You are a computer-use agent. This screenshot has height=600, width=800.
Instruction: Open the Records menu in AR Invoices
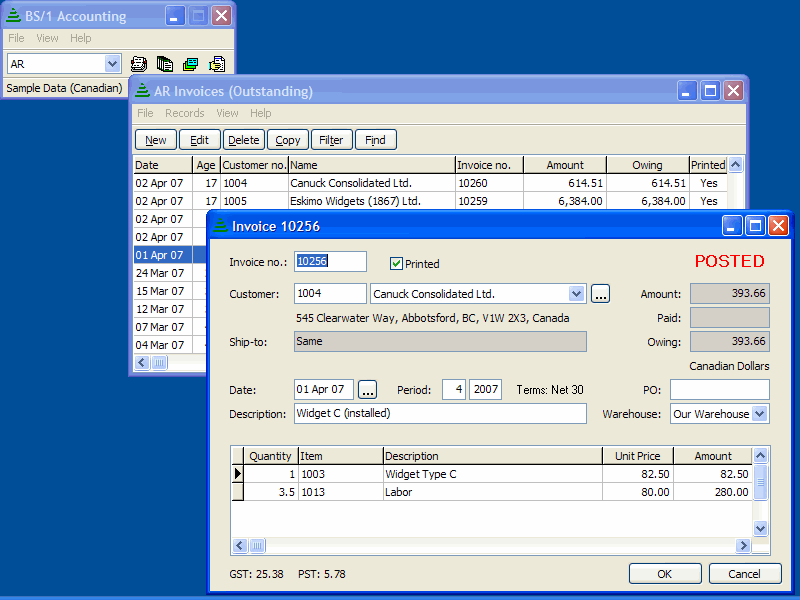184,113
